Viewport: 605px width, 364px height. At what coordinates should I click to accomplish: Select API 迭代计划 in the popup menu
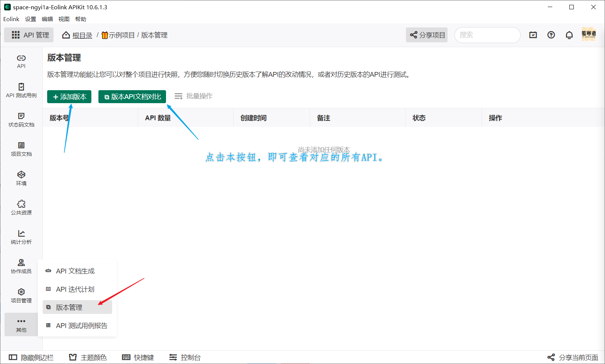pos(75,289)
